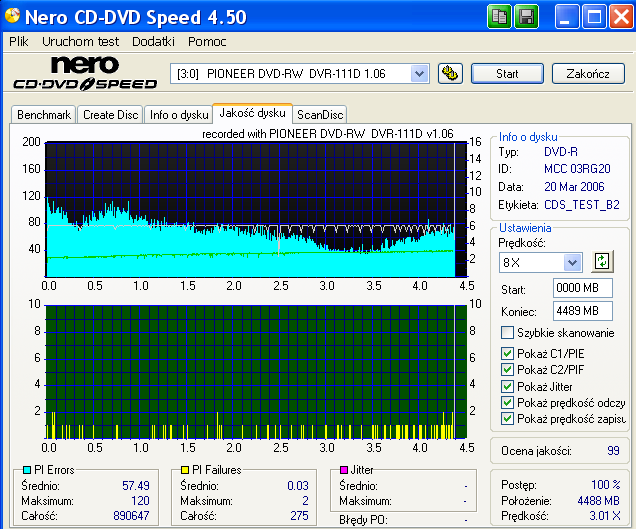Maximize the Nero CD-DVD Speed window

[x=594, y=17]
